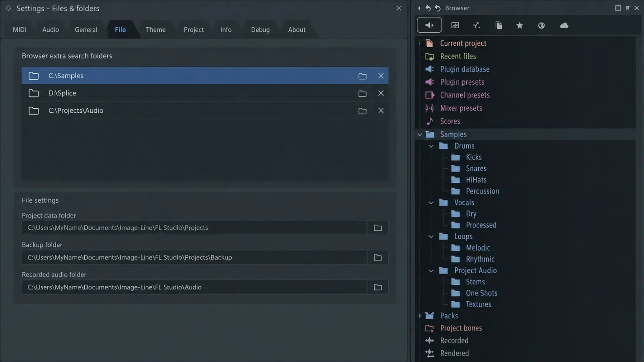Image resolution: width=644 pixels, height=362 pixels.
Task: Open Plugin presets in Browser
Action: pos(462,82)
